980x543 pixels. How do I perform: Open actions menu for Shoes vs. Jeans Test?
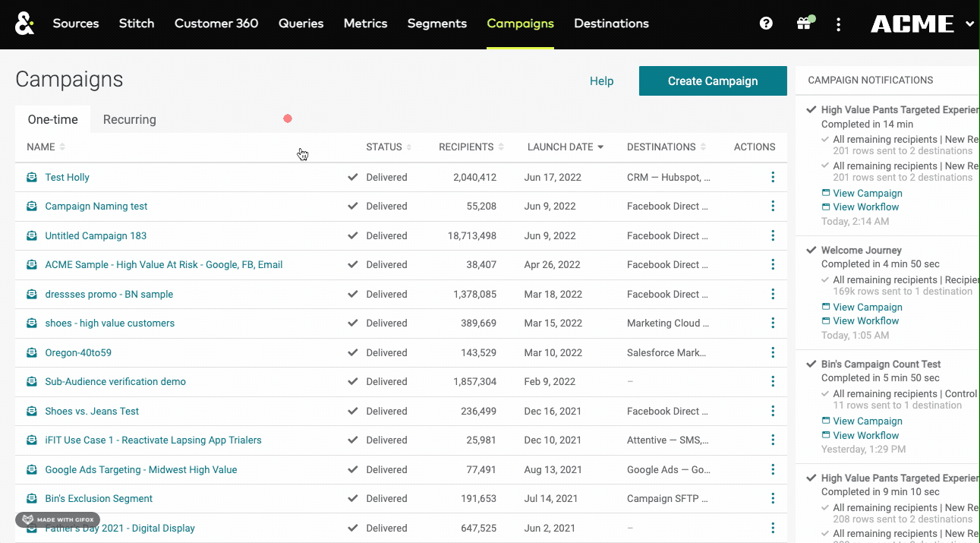click(x=773, y=411)
